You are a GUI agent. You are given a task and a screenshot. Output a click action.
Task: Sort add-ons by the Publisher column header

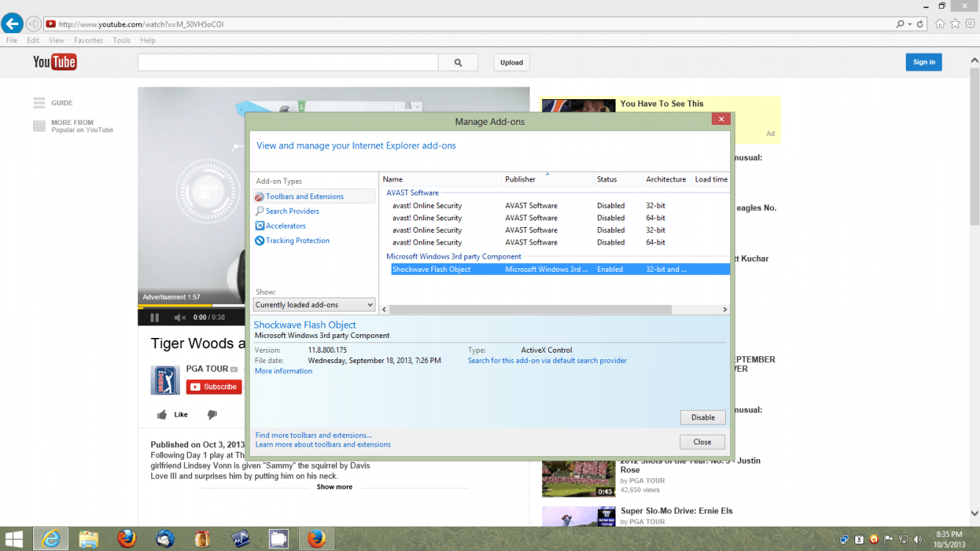coord(547,179)
